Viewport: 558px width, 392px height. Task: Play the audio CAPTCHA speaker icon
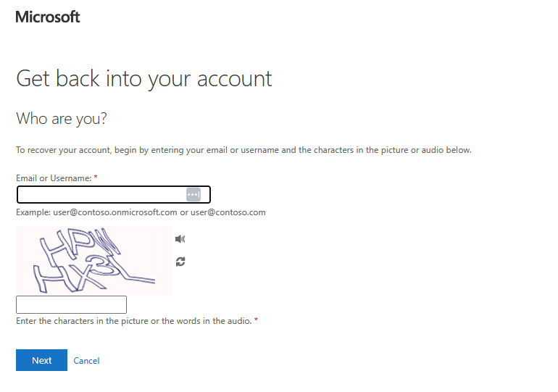pos(180,239)
